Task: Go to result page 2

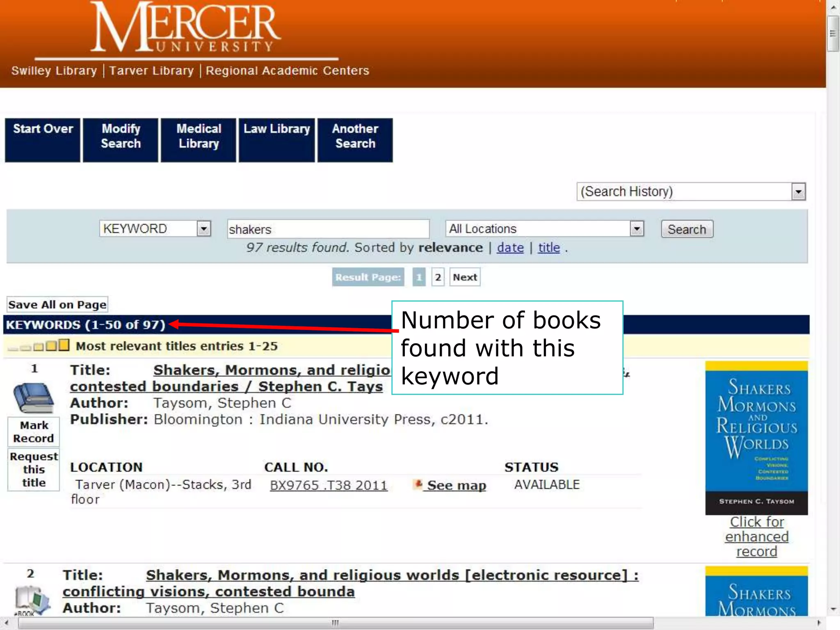Action: [x=438, y=277]
